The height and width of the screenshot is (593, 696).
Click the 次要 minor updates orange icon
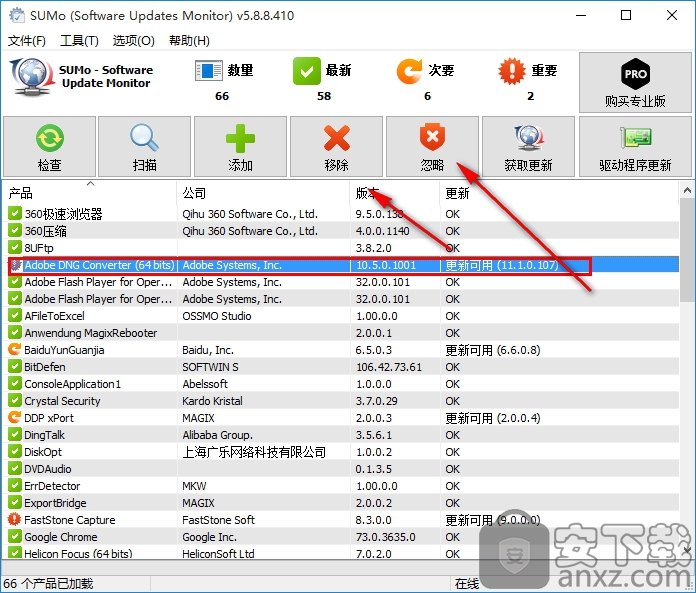click(x=409, y=71)
